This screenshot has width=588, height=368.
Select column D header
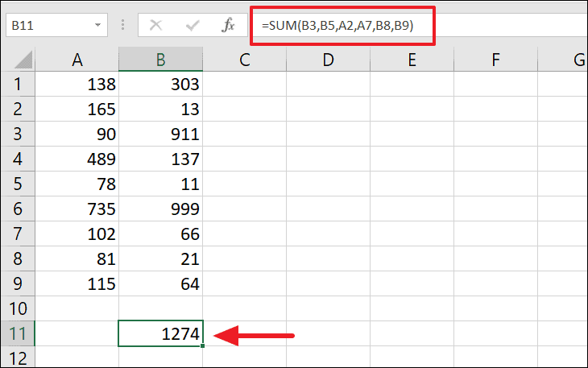(328, 59)
